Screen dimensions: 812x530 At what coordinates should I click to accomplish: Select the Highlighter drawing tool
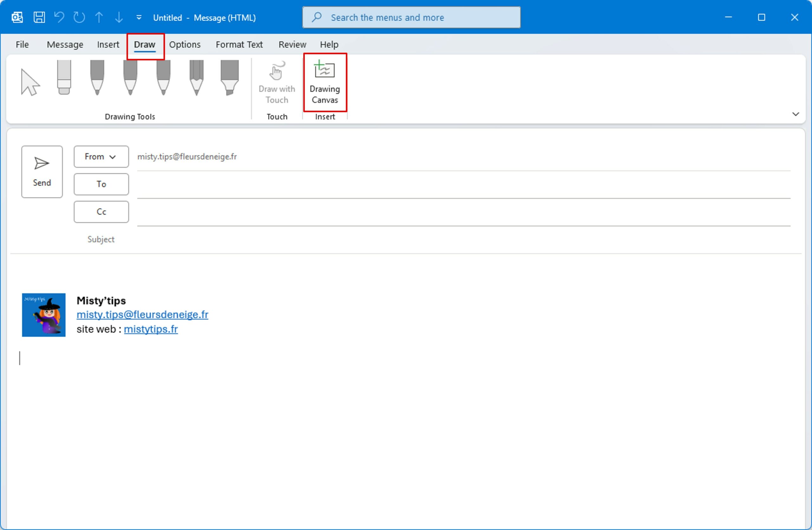(x=230, y=77)
